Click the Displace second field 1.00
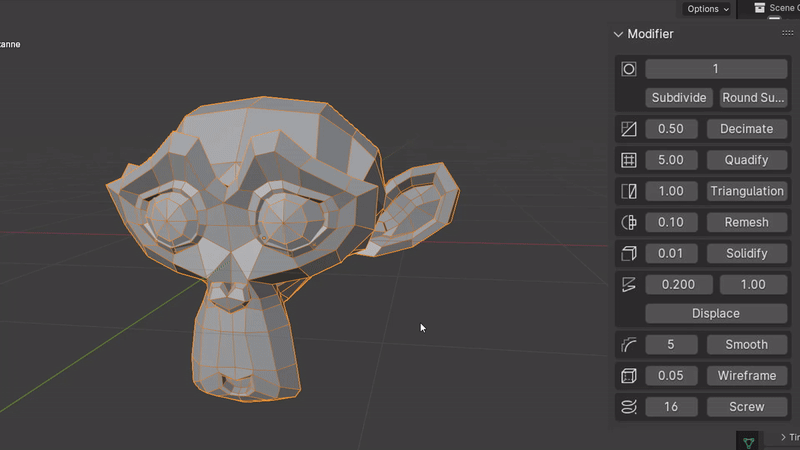 753,284
